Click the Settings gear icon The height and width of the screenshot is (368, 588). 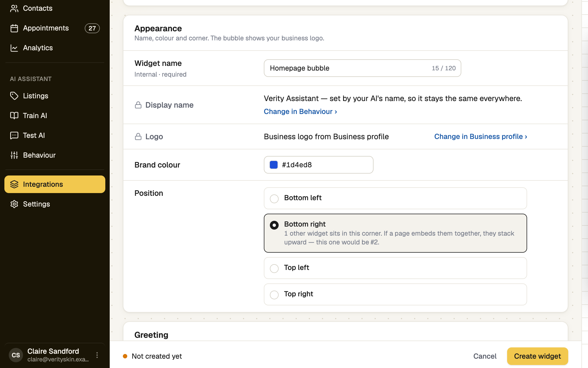click(14, 204)
